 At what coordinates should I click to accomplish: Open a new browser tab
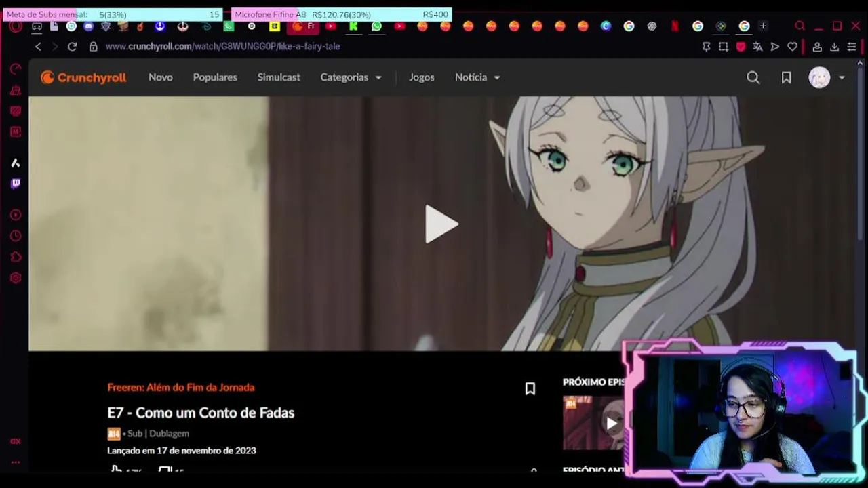[763, 26]
